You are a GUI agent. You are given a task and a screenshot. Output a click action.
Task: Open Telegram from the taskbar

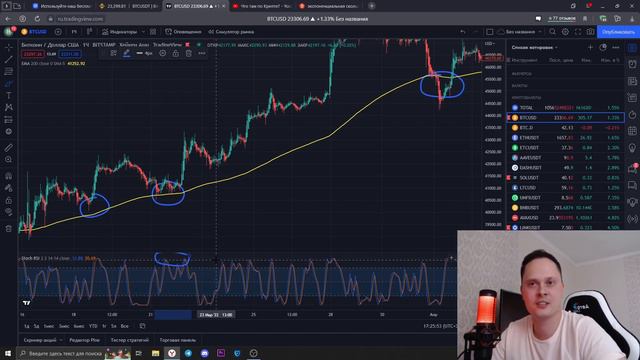pyautogui.click(x=188, y=353)
